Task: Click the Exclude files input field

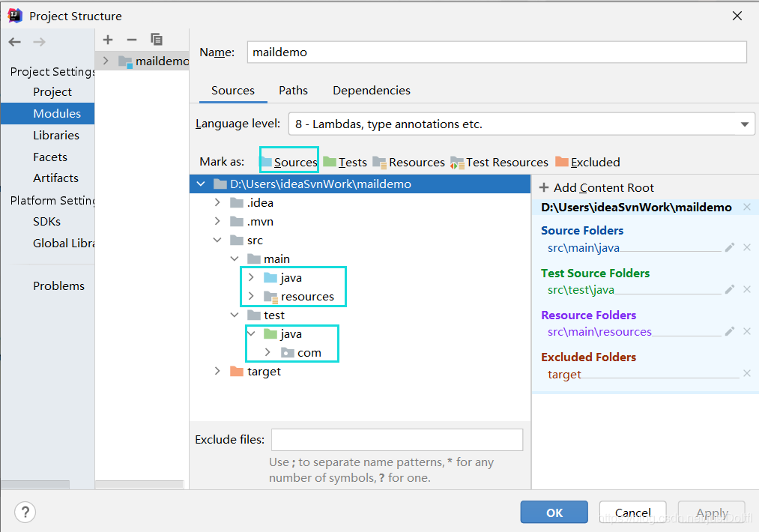Action: [x=396, y=439]
